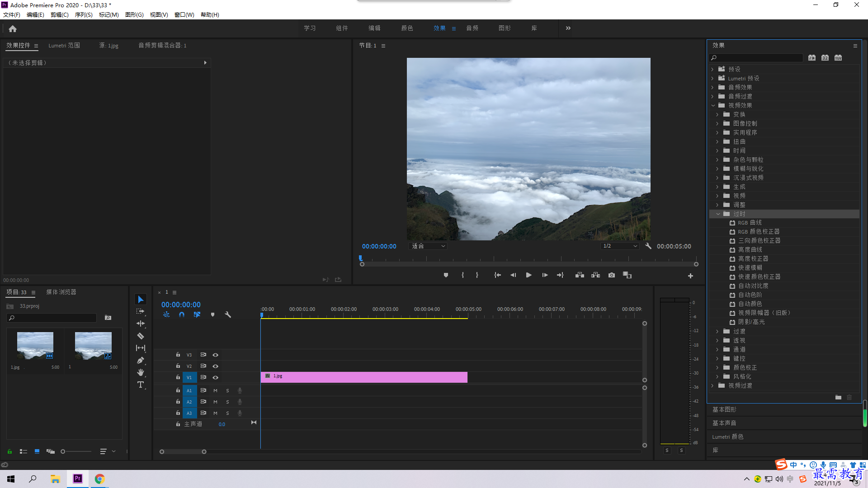Screen dimensions: 868x488
Task: Select the Selection tool arrow
Action: coord(141,300)
